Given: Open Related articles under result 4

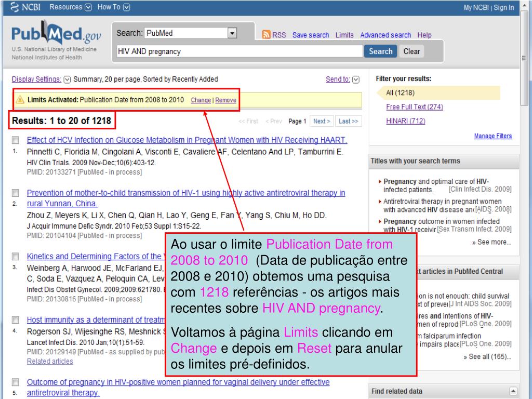Looking at the screenshot, I should coord(50,362).
